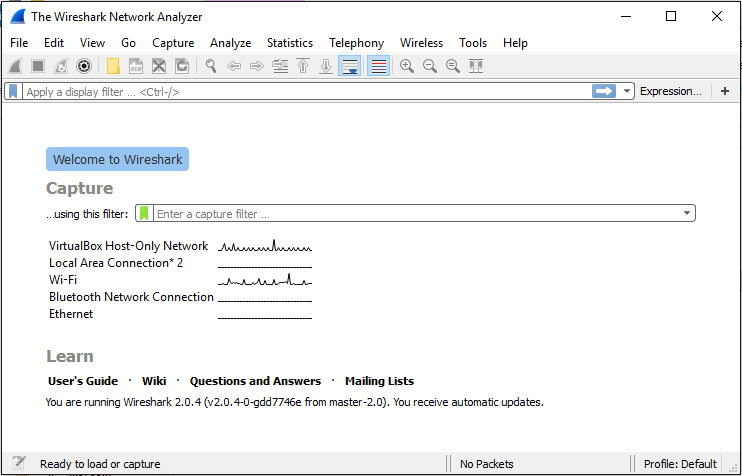Click the Welcome to Wireshark banner
Viewport: 742px width, 476px height.
click(x=117, y=159)
